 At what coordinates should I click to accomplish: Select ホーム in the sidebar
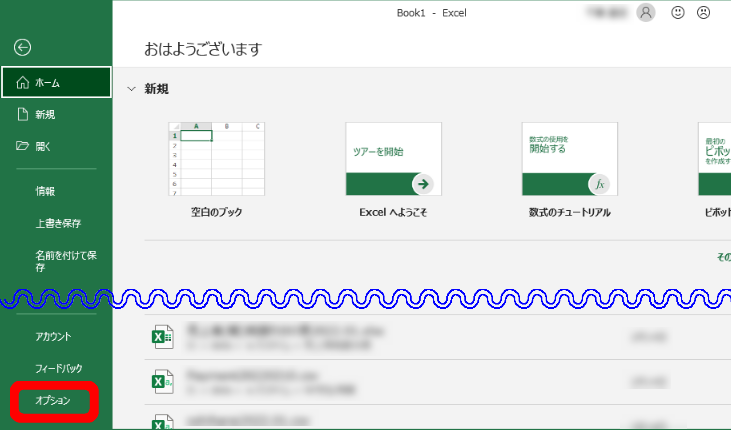click(x=56, y=83)
